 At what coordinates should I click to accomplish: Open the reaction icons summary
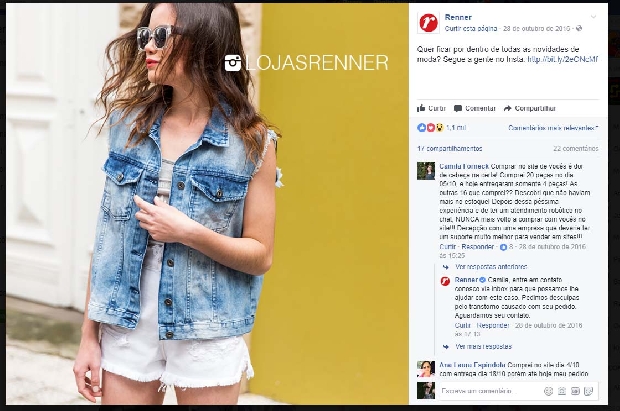[x=431, y=128]
